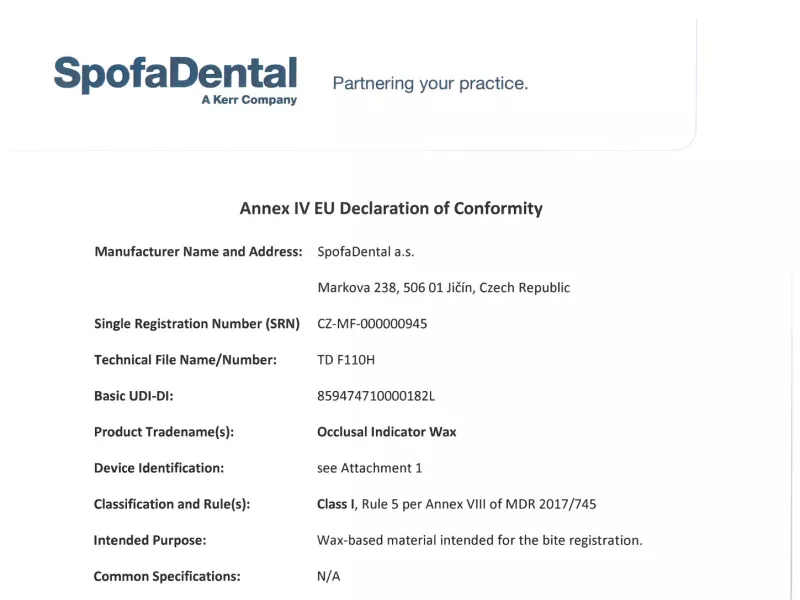The height and width of the screenshot is (600, 800).
Task: Click the 'Intended Purpose' label
Action: click(x=150, y=540)
